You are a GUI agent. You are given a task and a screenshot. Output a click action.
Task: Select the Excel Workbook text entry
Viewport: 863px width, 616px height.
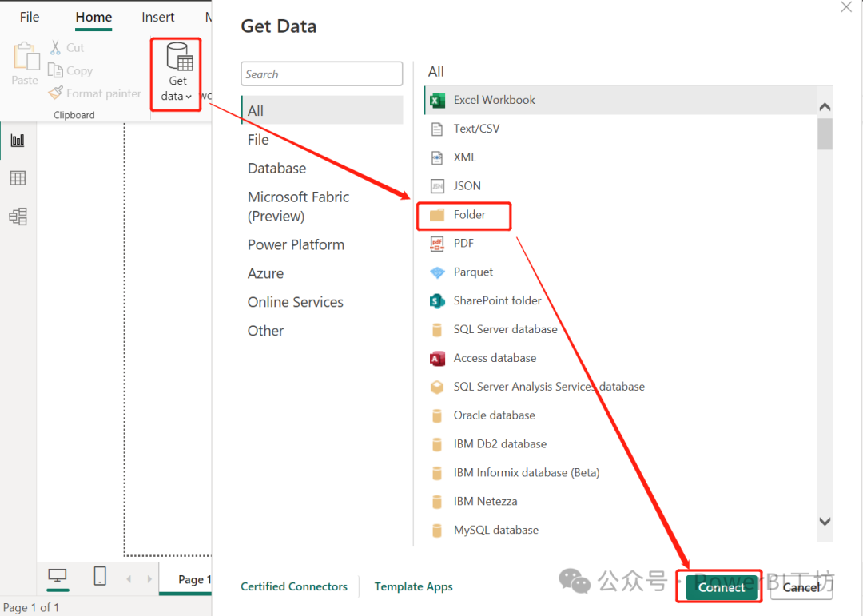pos(494,100)
